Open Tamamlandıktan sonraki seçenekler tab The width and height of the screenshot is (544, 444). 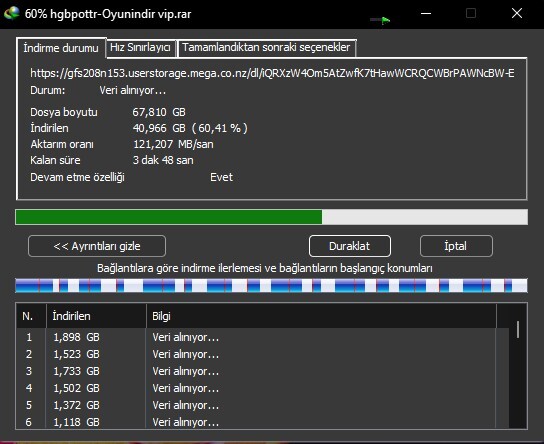[266, 48]
